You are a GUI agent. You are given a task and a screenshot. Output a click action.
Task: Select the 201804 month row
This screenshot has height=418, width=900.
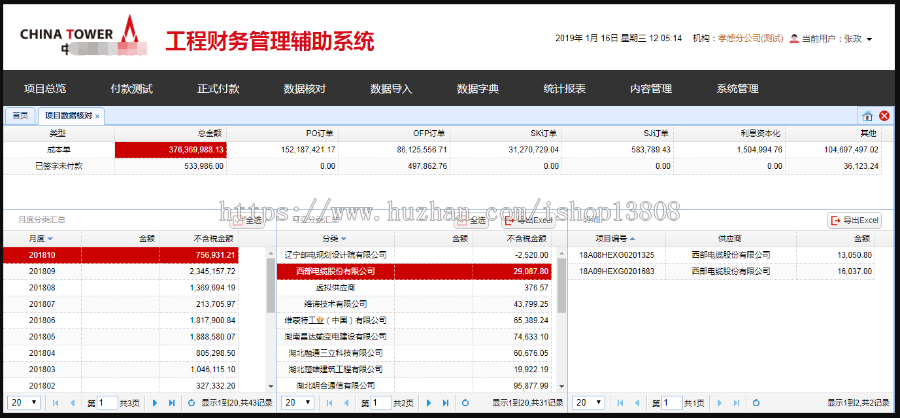tap(121, 354)
